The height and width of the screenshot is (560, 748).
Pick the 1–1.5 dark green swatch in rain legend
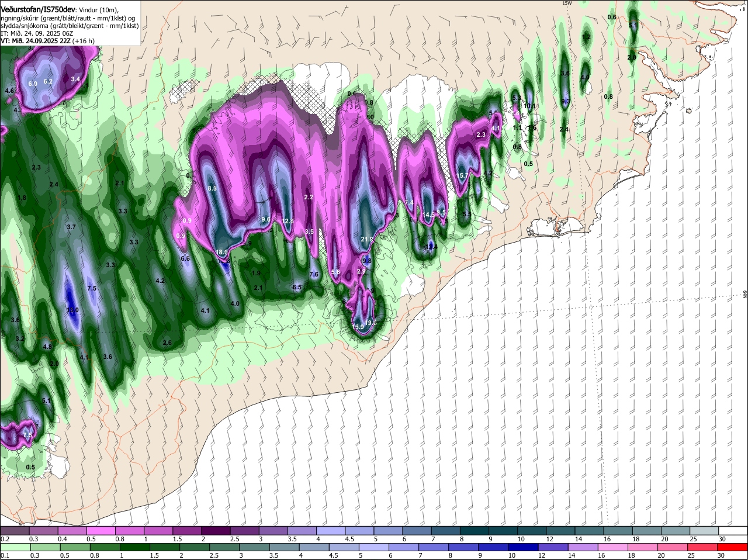pyautogui.click(x=134, y=547)
